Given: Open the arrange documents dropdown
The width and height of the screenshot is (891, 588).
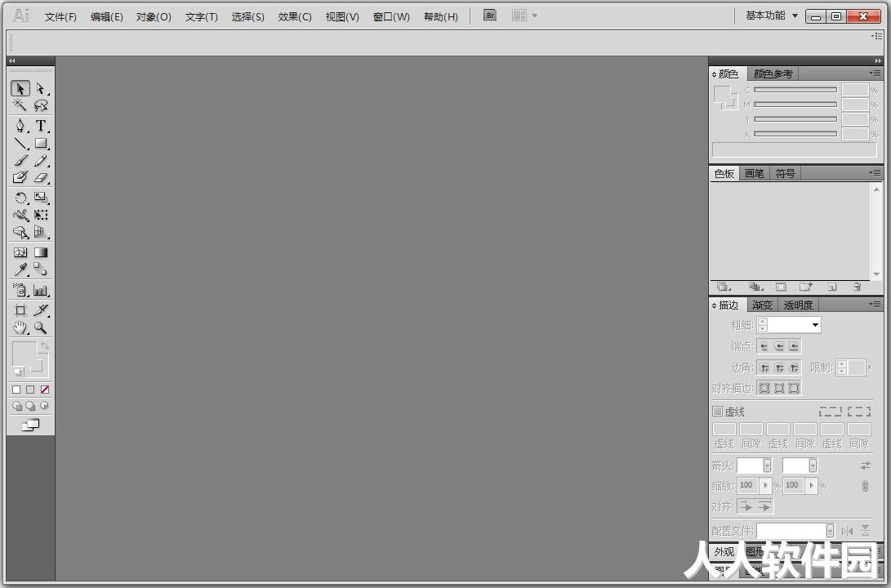Looking at the screenshot, I should click(524, 16).
